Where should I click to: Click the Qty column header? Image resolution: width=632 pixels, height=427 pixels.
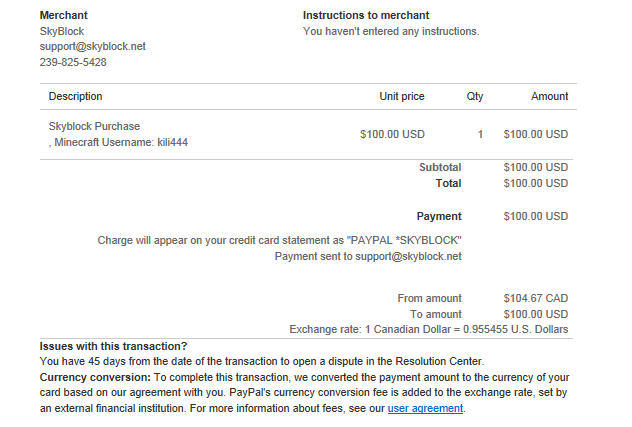pyautogui.click(x=474, y=96)
